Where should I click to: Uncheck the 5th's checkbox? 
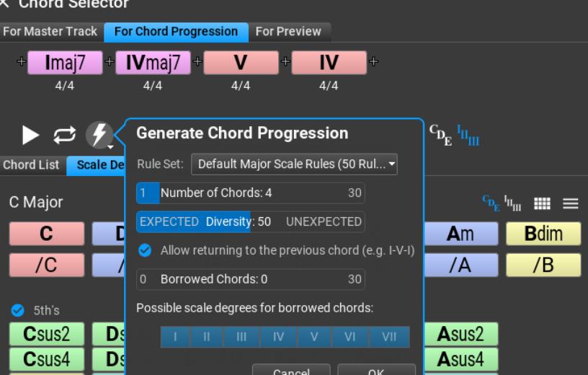18,311
